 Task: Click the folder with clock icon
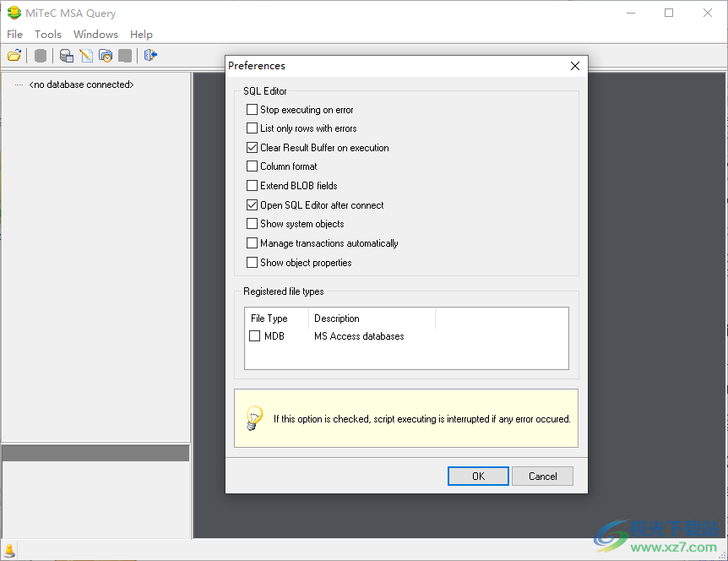[x=106, y=56]
